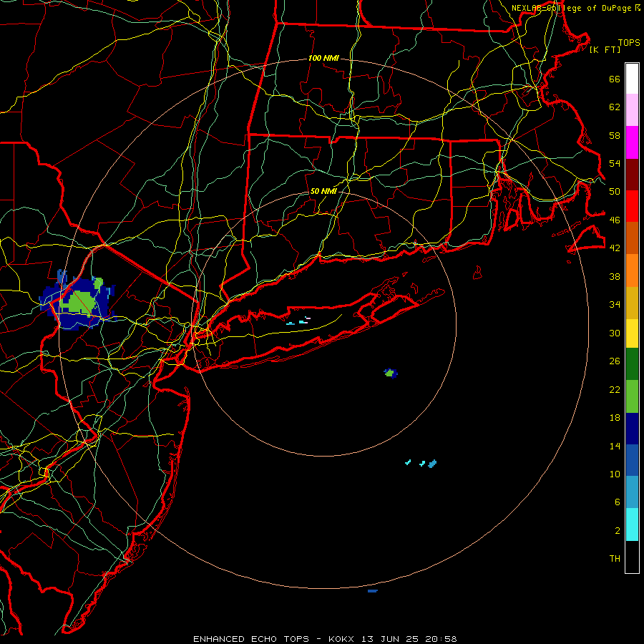644x644 pixels.
Task: Click the legend value "46"
Action: tap(615, 220)
